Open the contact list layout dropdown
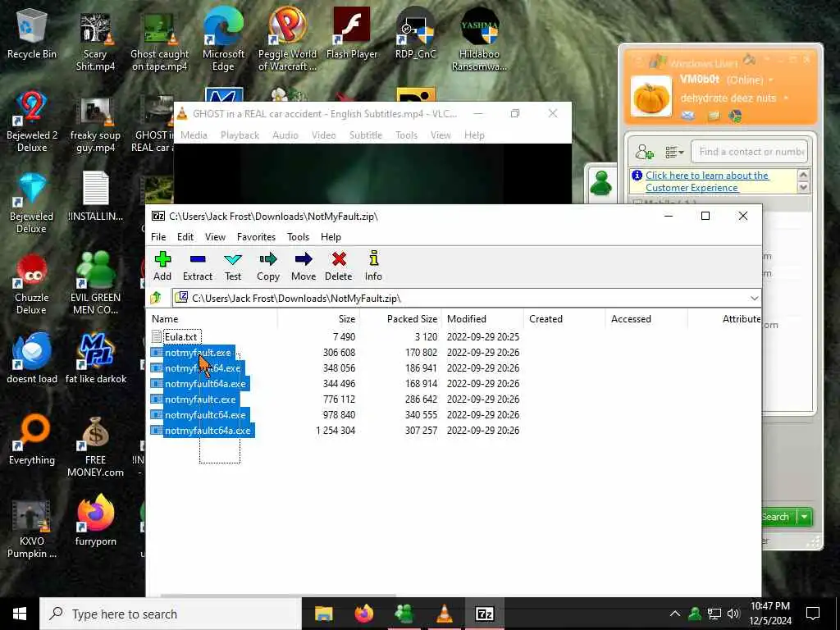840x630 pixels. 674,153
